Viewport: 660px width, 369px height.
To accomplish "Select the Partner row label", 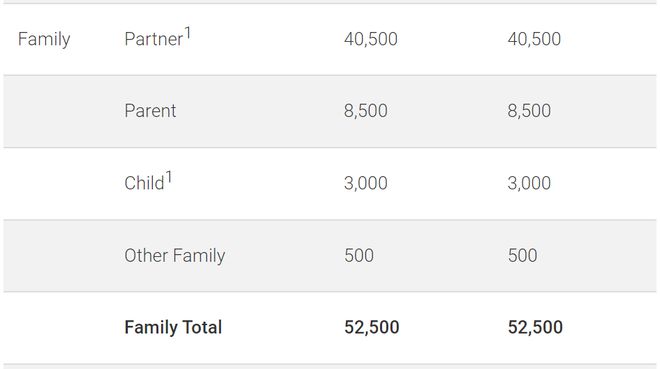I will [154, 39].
